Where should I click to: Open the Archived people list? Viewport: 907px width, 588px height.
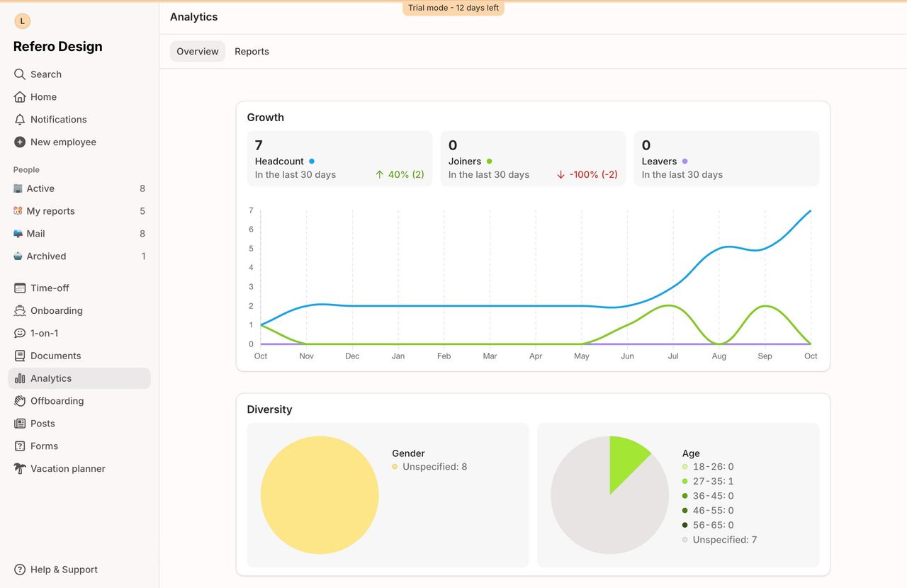pyautogui.click(x=46, y=256)
